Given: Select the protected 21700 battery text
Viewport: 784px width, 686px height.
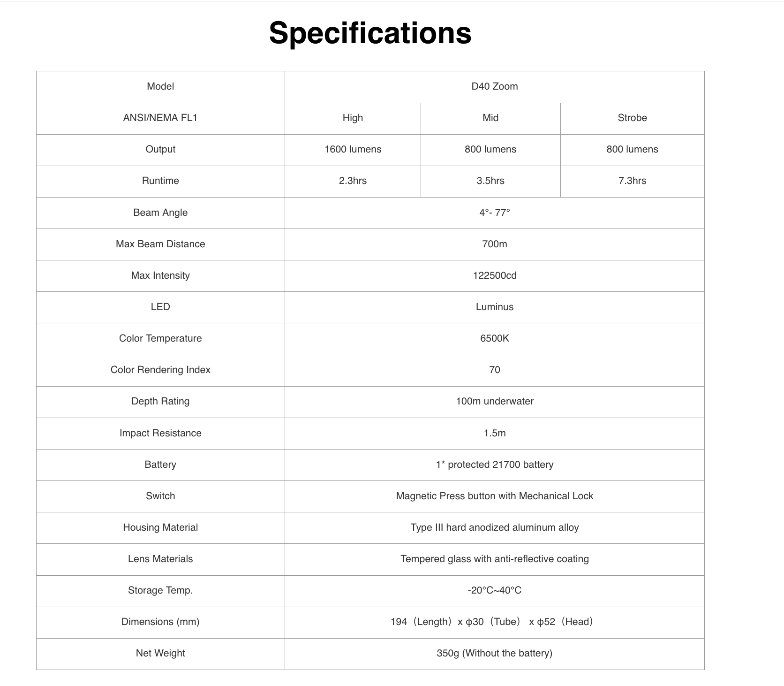Looking at the screenshot, I should 494,465.
